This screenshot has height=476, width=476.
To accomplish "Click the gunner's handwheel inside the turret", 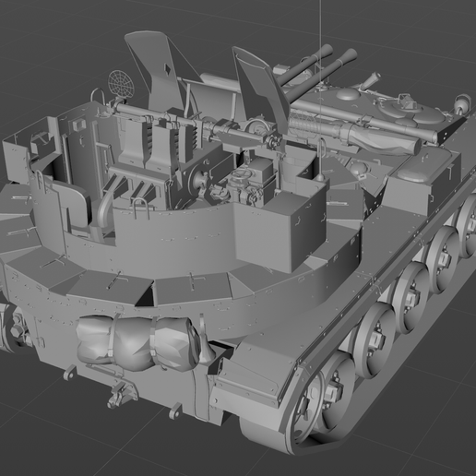I will [240, 174].
